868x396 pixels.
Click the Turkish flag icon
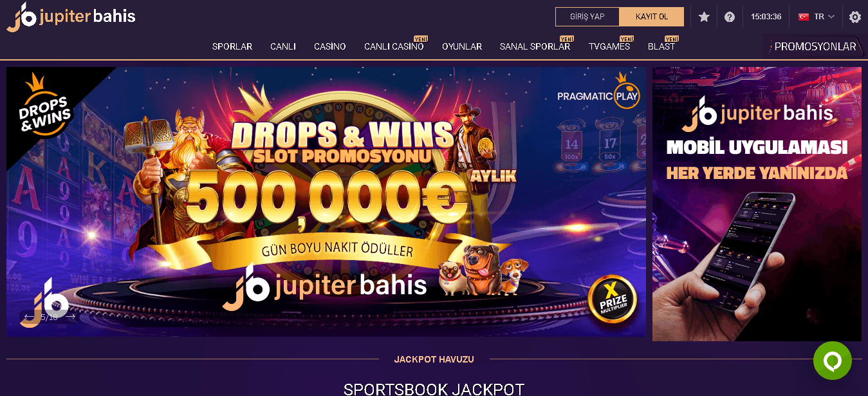click(804, 17)
